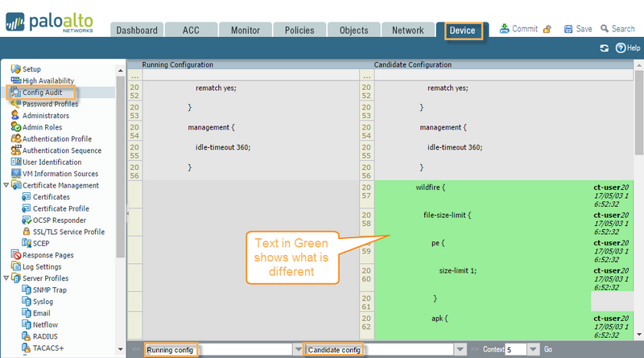Click the User Identification icon
Image resolution: width=644 pixels, height=358 pixels.
tap(15, 162)
